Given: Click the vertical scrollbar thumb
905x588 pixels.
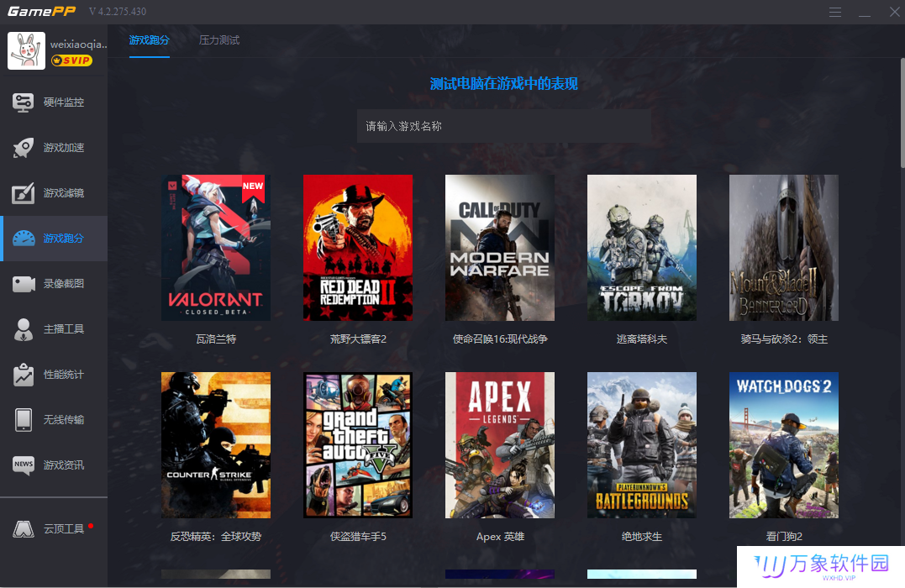Looking at the screenshot, I should [x=902, y=113].
